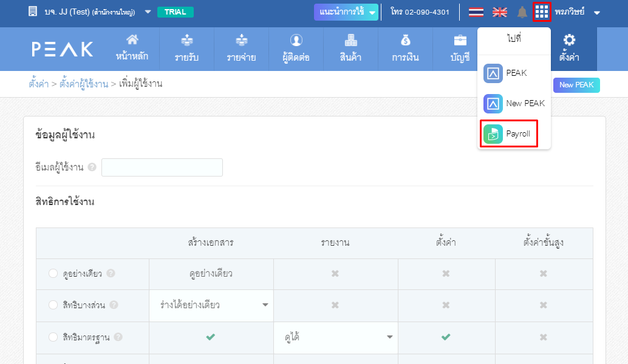Open the รายจ่าย expenses menu
628x364 pixels.
(242, 49)
